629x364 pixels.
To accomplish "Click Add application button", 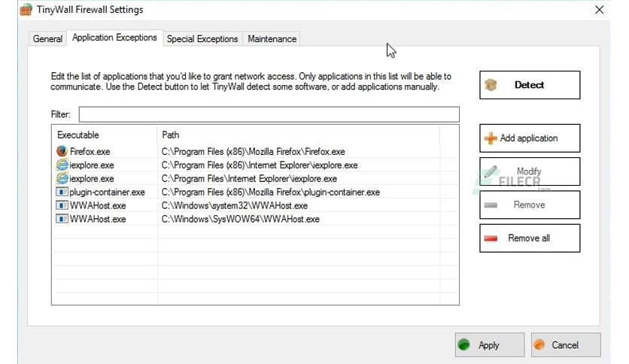I will tap(530, 138).
